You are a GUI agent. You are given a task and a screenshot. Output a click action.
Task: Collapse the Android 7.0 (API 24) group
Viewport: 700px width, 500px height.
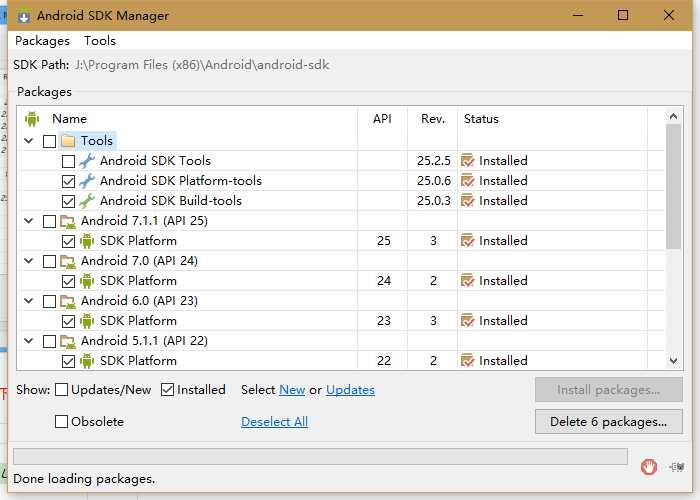29,261
